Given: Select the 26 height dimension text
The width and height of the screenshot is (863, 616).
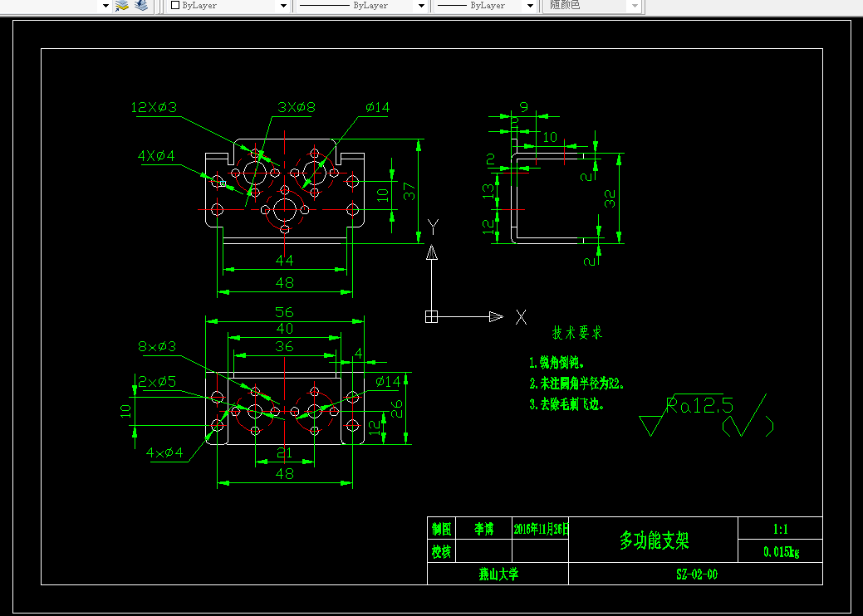Looking at the screenshot, I should click(396, 408).
